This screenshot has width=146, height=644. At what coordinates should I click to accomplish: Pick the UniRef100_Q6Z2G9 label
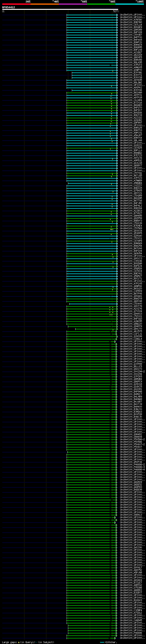[131, 55]
